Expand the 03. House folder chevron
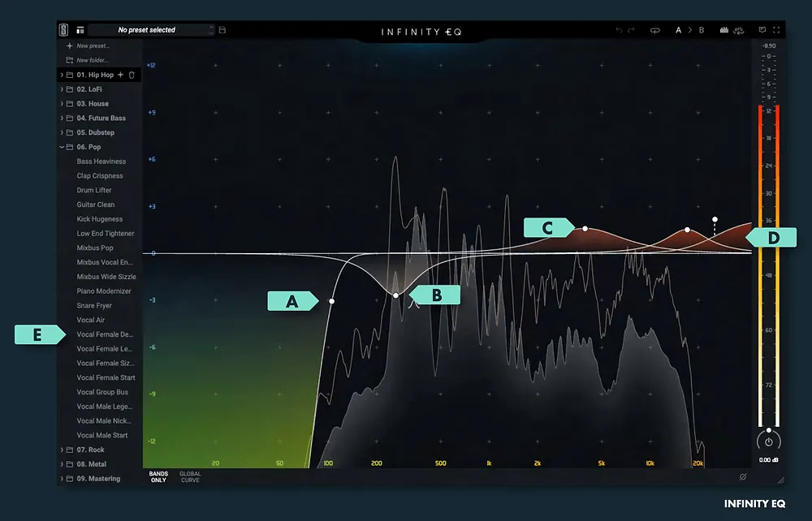 tap(62, 104)
